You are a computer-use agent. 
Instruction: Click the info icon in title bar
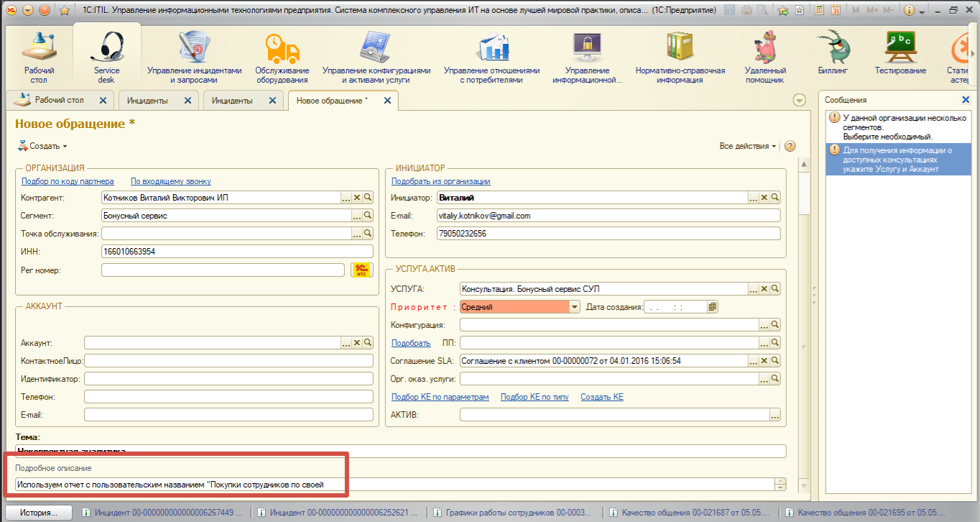[x=910, y=10]
